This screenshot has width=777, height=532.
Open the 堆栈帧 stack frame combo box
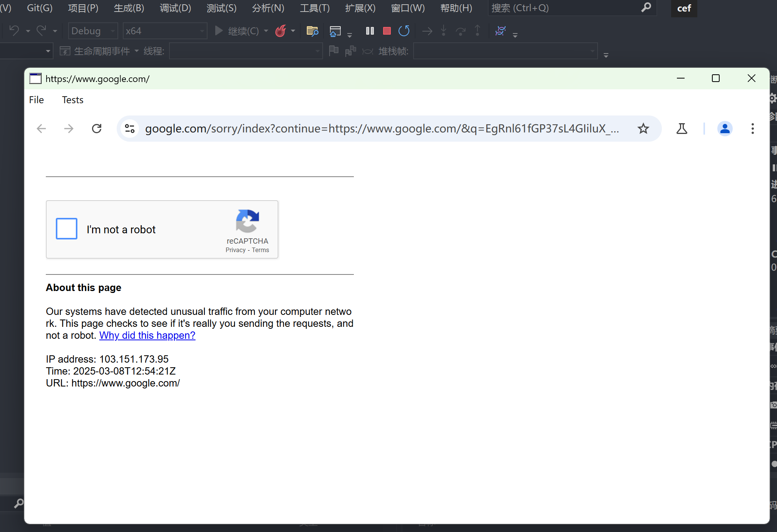506,51
